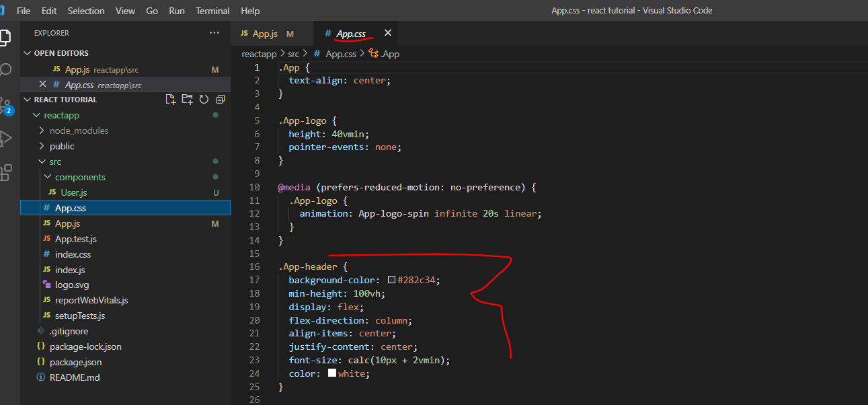Screen dimensions: 868x405
Task: Open the Search view in activity bar
Action: tap(5, 70)
